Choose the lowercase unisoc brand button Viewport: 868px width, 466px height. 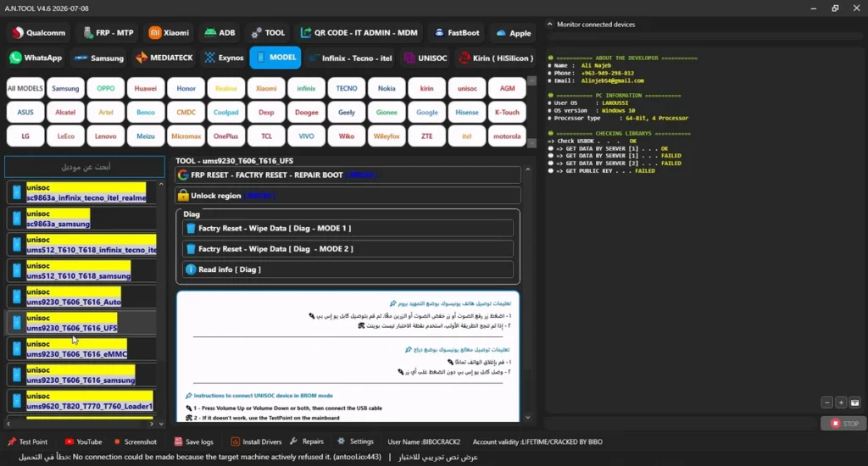tap(467, 89)
